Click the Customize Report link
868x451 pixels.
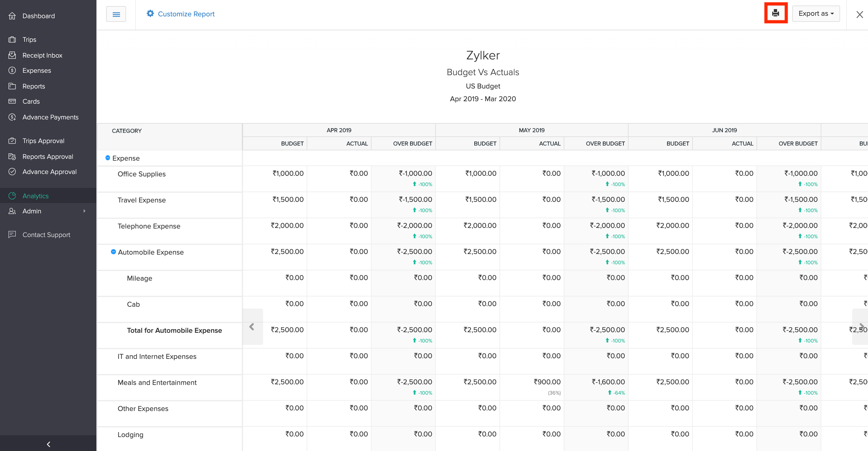[x=186, y=14]
